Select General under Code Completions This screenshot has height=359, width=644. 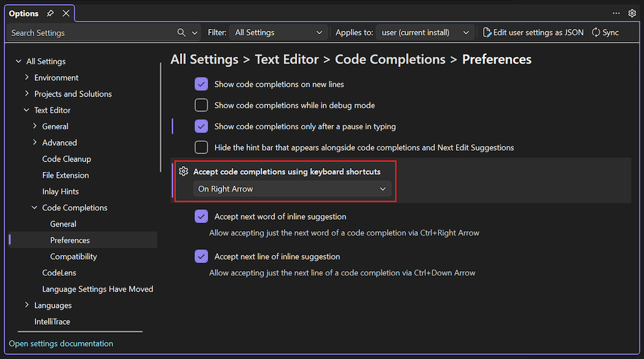pos(63,224)
